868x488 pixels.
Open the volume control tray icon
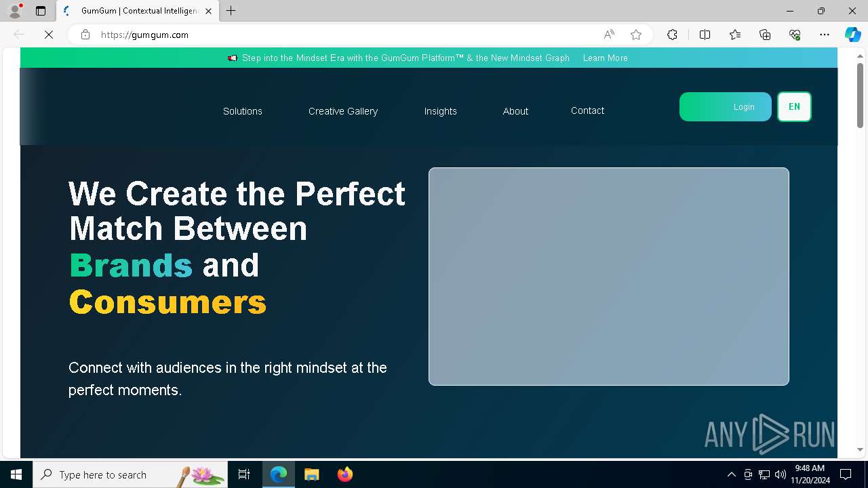point(781,474)
